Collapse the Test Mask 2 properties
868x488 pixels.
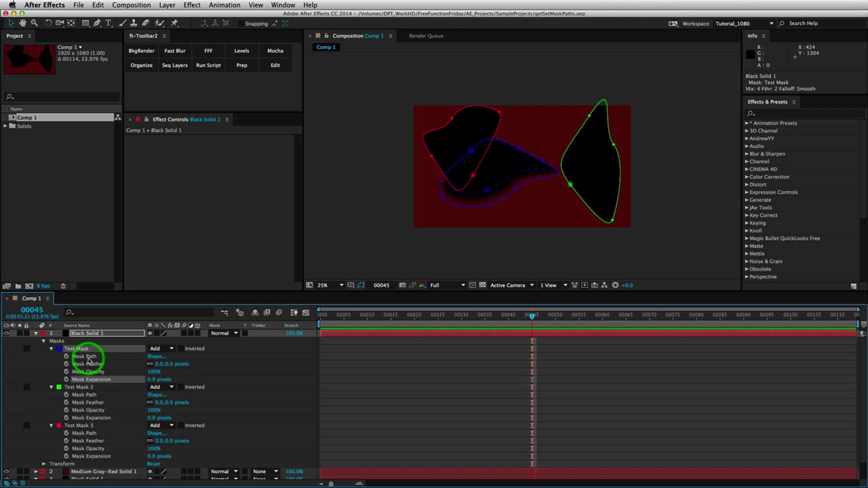coord(52,387)
